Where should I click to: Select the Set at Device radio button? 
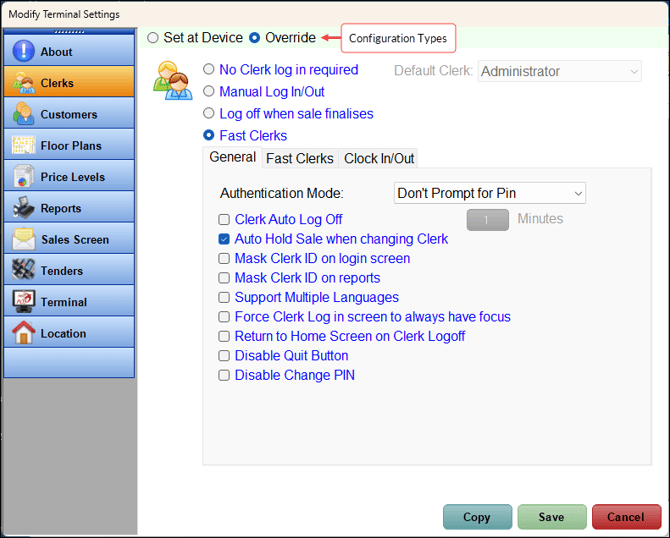(153, 38)
